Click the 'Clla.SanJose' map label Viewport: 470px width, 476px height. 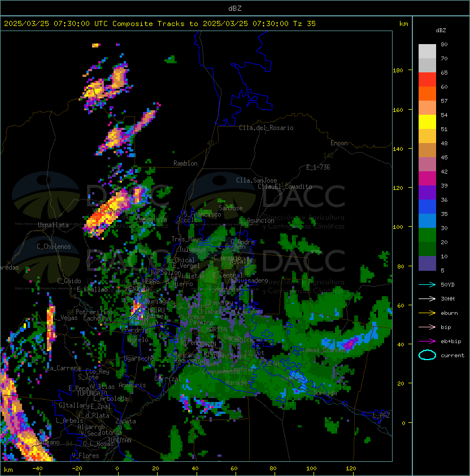click(256, 180)
